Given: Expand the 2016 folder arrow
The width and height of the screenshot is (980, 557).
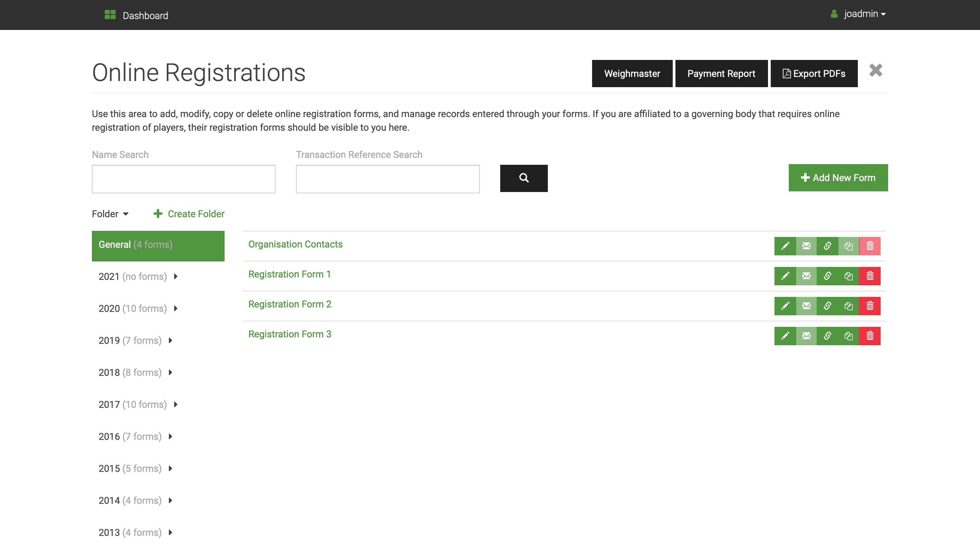Looking at the screenshot, I should [170, 436].
